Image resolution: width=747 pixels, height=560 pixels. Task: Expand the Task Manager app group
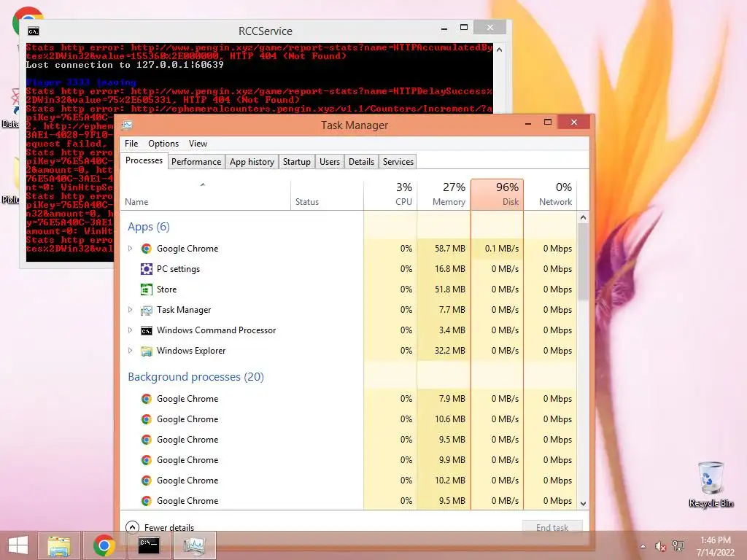tap(130, 310)
